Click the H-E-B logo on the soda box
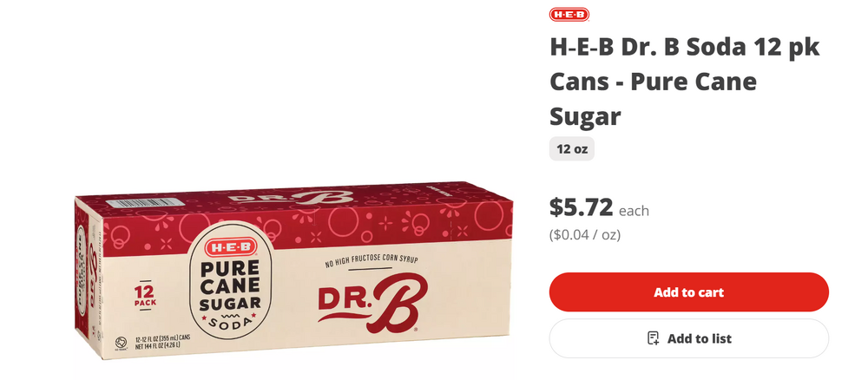The width and height of the screenshot is (868, 380). pyautogui.click(x=230, y=247)
